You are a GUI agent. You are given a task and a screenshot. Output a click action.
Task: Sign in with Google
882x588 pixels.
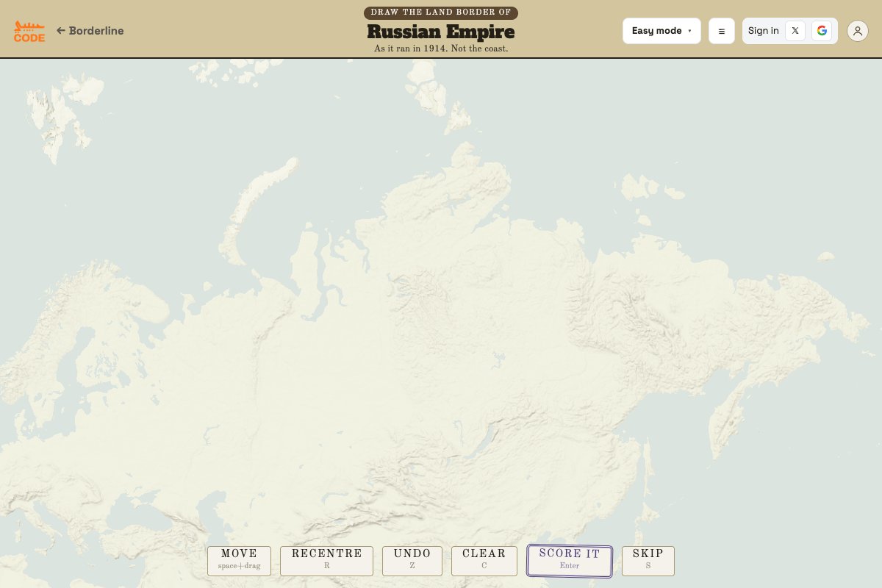point(822,31)
